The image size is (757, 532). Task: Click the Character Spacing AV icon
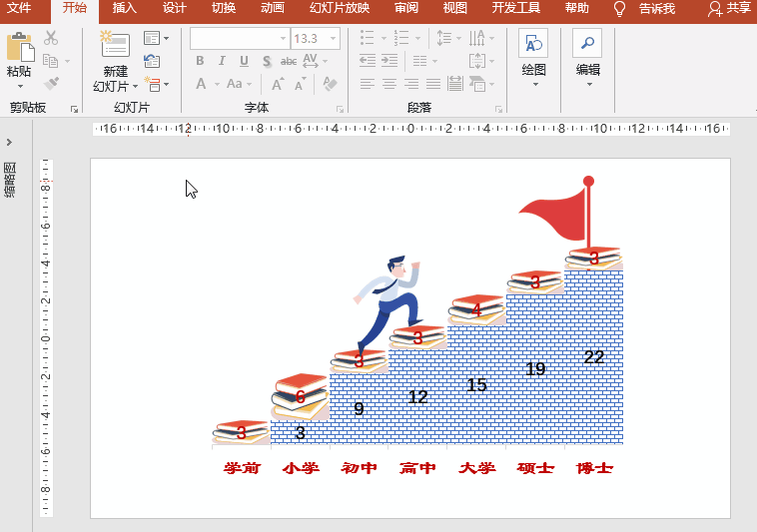pyautogui.click(x=311, y=61)
